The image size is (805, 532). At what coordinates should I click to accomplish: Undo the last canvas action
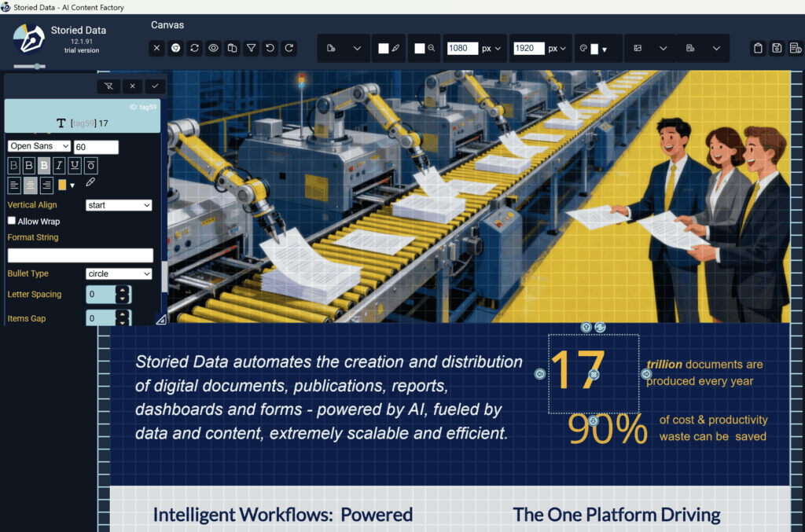pos(270,48)
